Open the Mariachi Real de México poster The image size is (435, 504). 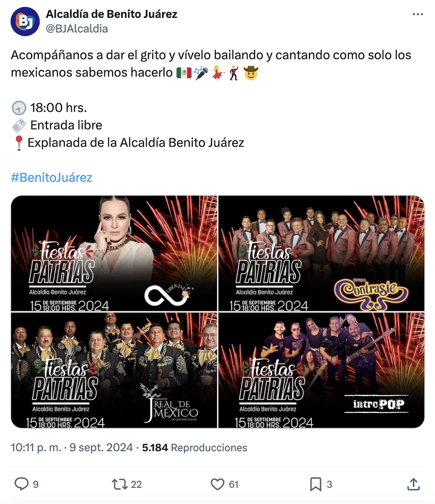(x=114, y=370)
